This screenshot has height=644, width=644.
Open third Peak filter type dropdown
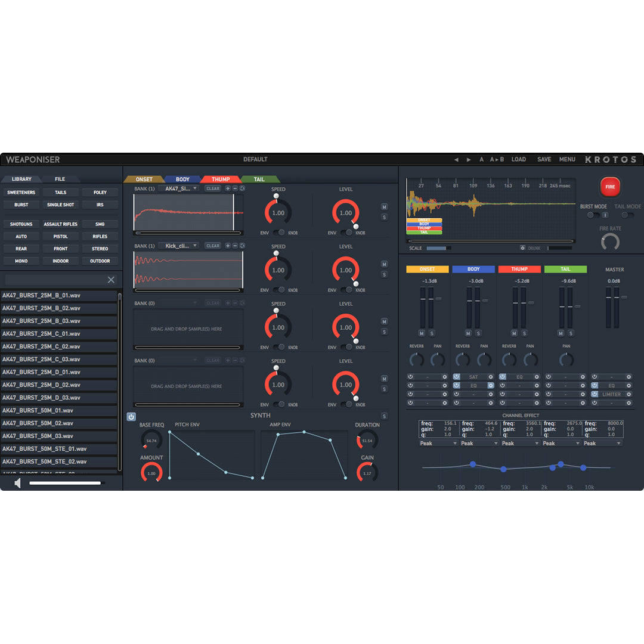(x=521, y=444)
